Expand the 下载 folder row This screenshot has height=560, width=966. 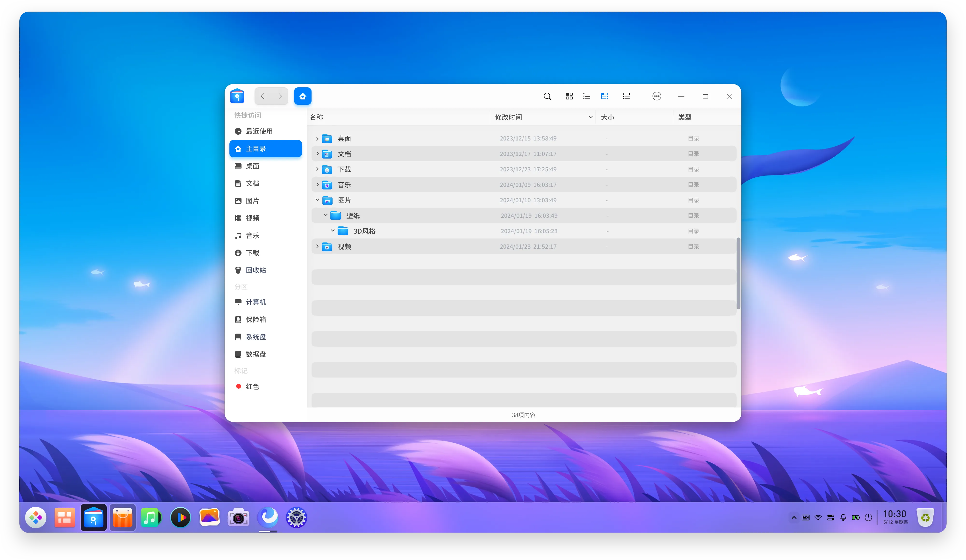pos(317,169)
